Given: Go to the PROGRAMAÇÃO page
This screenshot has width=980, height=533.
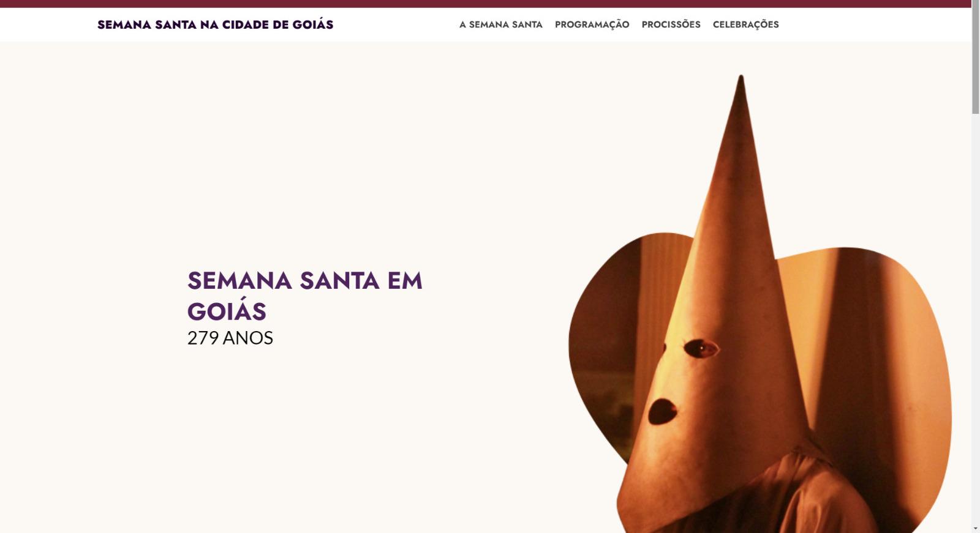Looking at the screenshot, I should click(592, 24).
